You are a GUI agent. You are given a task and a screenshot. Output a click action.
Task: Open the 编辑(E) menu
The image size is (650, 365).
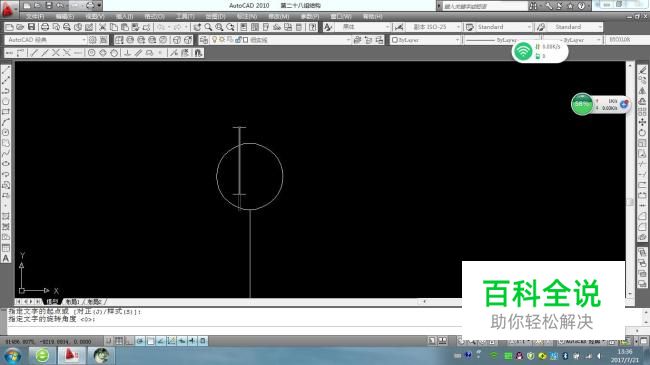(x=65, y=17)
